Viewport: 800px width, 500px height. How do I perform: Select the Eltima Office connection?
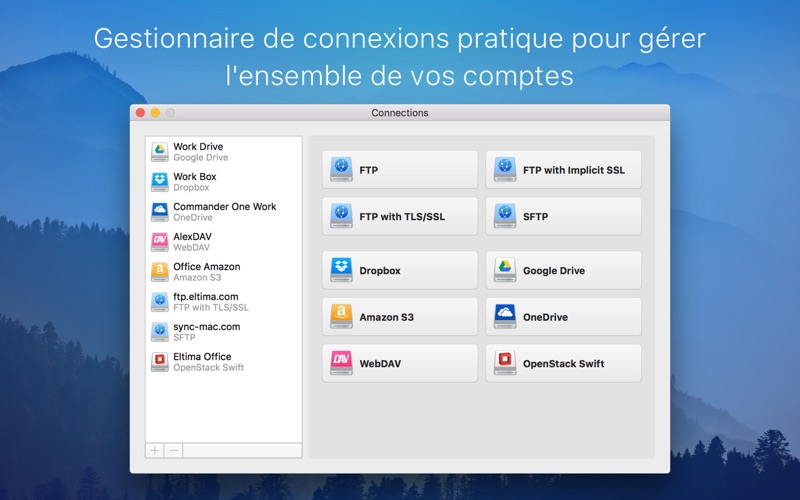(223, 362)
